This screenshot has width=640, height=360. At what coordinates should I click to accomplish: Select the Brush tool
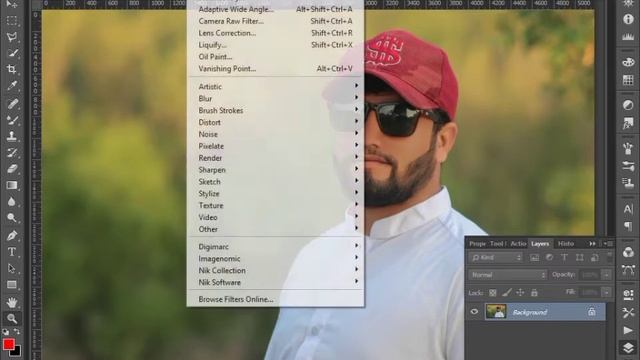click(12, 120)
